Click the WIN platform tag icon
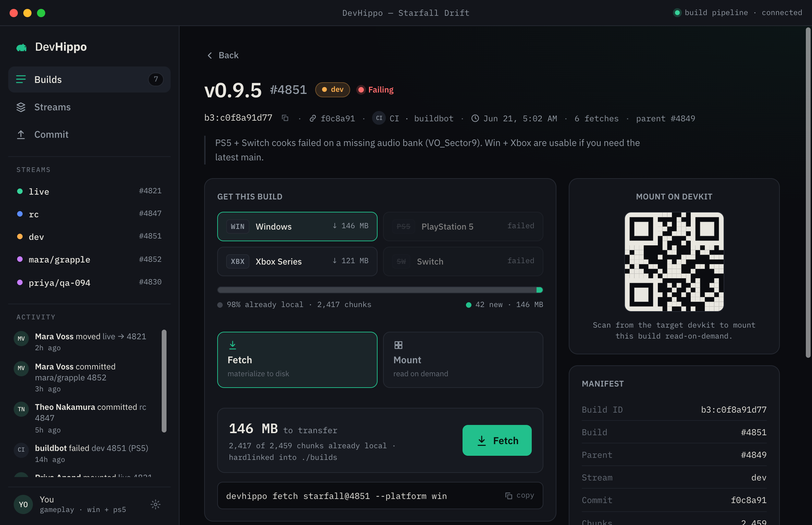Image resolution: width=812 pixels, height=525 pixels. pyautogui.click(x=237, y=227)
